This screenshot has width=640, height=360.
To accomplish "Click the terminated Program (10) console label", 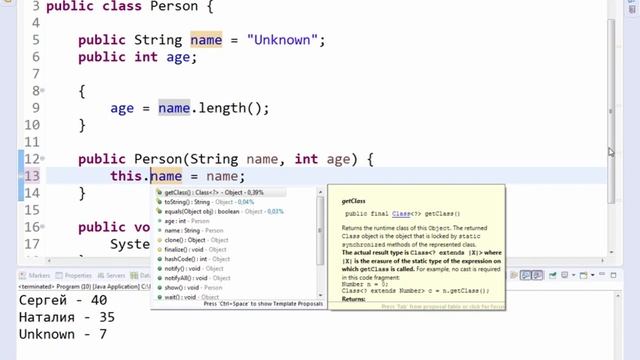I will 84,287.
